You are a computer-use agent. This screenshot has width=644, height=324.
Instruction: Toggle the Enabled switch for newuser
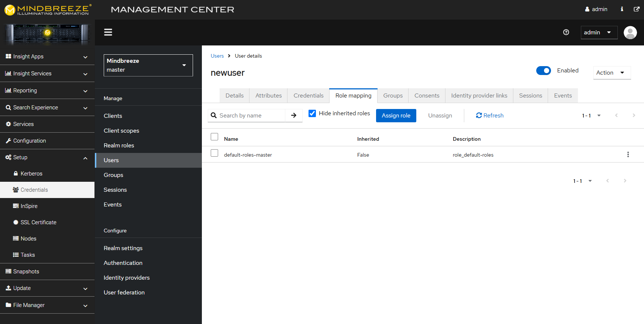(x=544, y=71)
